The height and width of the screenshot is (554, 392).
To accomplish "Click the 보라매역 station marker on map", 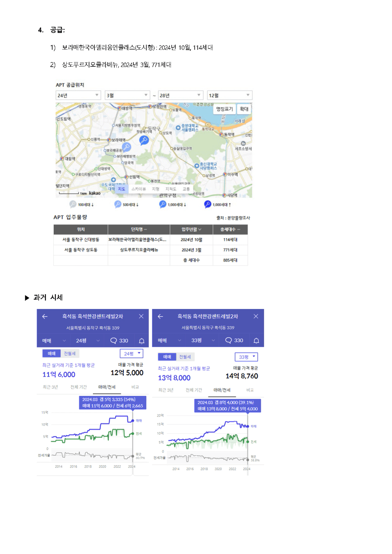I will 109,140.
